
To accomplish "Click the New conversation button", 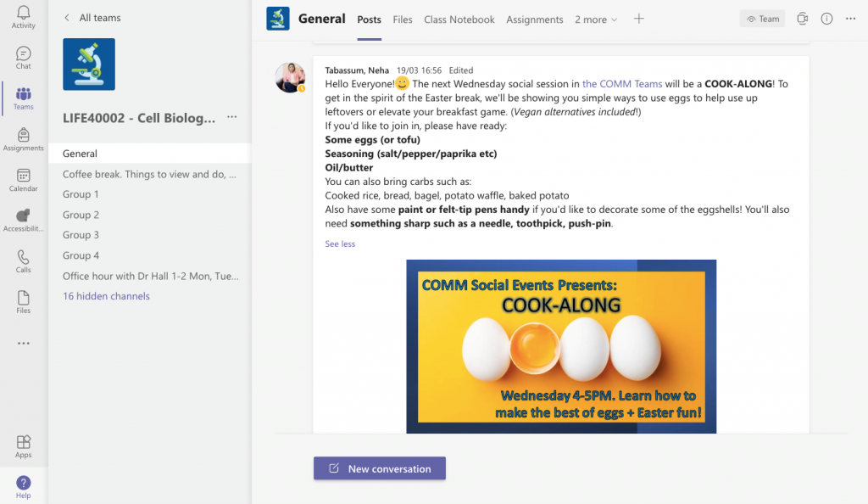I will pos(380,468).
